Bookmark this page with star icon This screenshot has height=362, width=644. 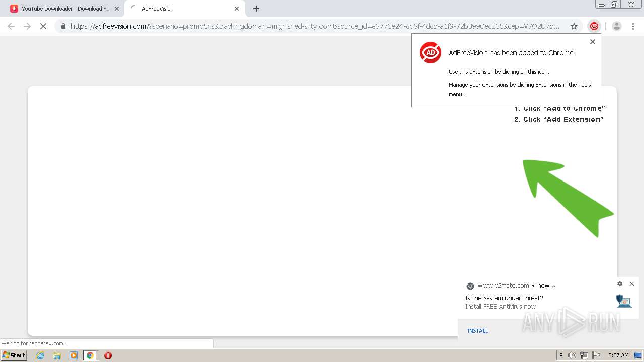coord(574,26)
